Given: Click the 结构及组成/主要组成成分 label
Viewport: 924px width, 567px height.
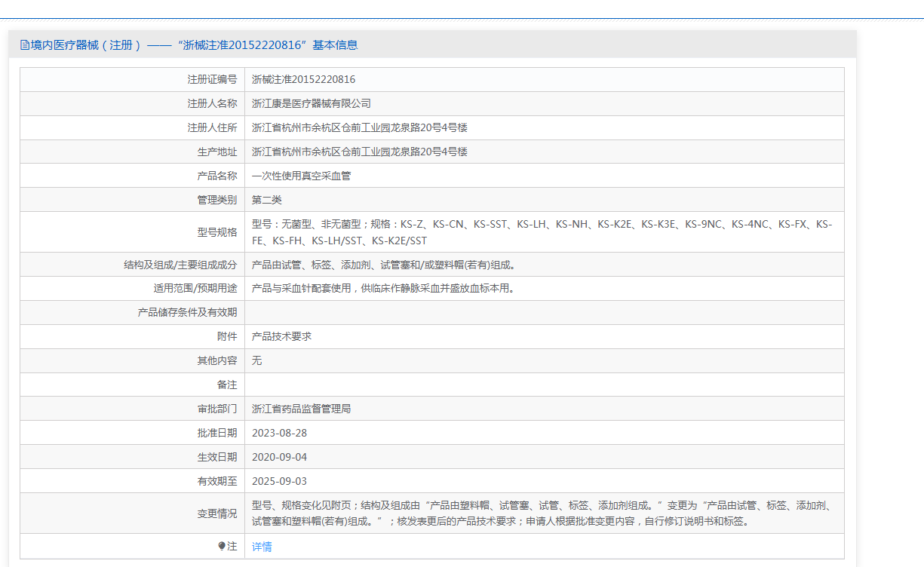Looking at the screenshot, I should 180,265.
